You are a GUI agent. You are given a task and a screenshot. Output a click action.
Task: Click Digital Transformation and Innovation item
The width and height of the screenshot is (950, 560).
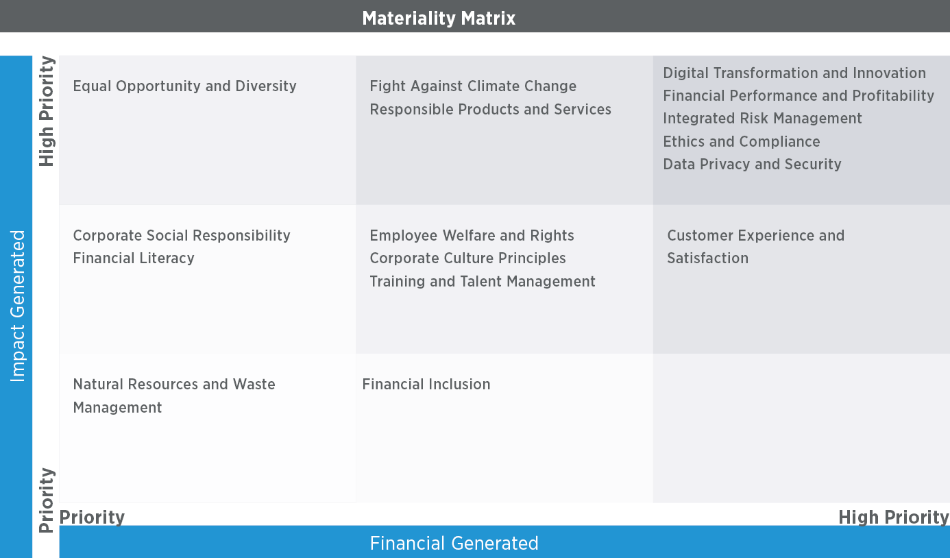pyautogui.click(x=794, y=73)
